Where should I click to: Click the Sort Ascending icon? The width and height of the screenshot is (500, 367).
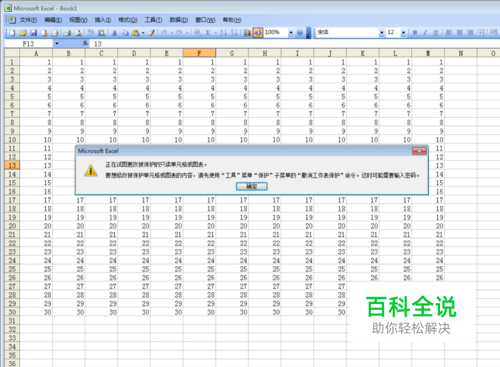tap(223, 33)
